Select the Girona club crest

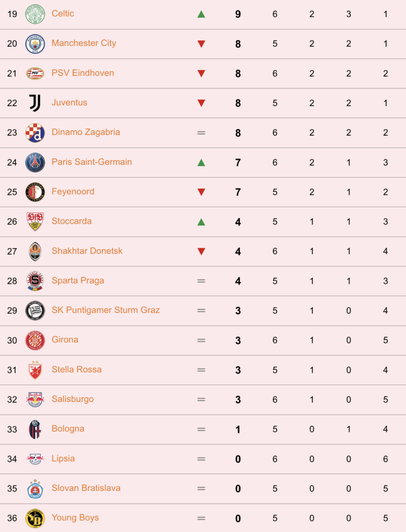point(35,340)
